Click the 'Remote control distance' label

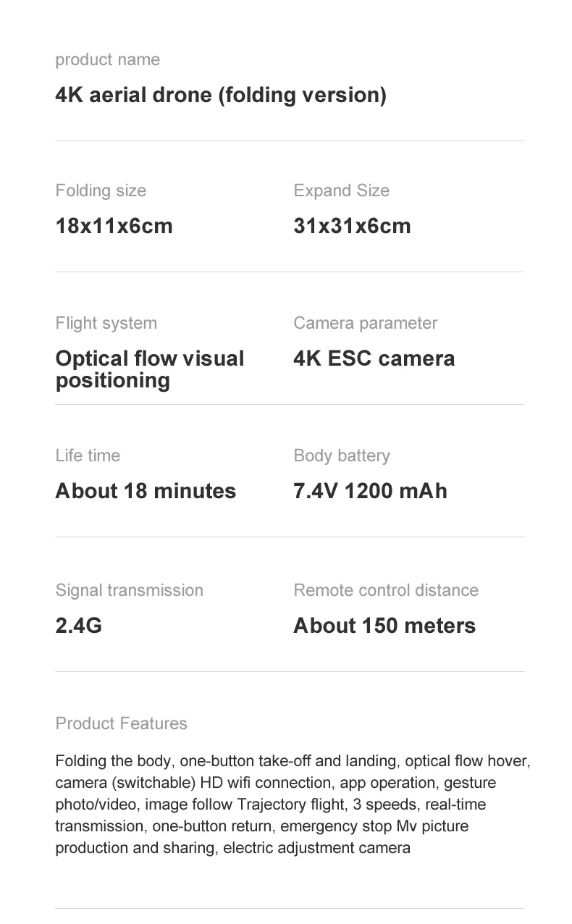pos(385,590)
